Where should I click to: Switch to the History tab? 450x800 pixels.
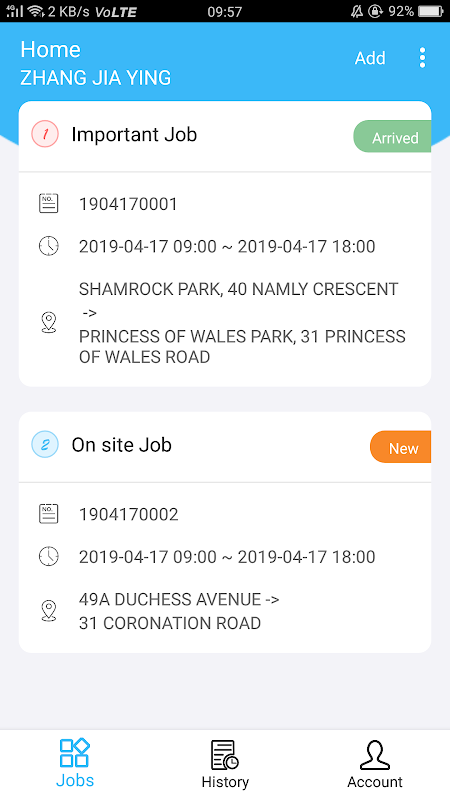(x=225, y=764)
